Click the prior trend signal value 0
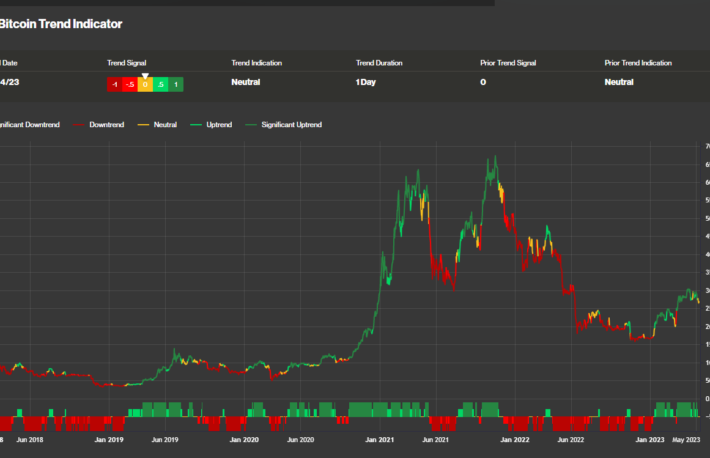The height and width of the screenshot is (458, 710). 483,82
